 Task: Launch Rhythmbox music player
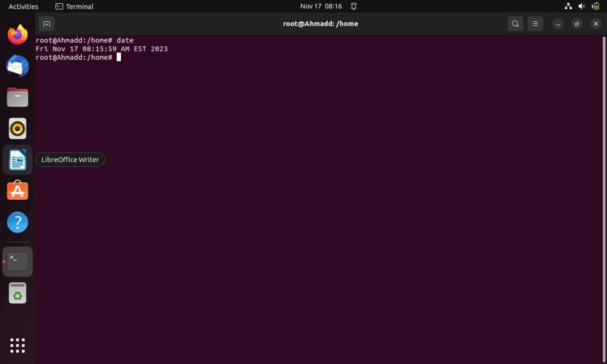point(18,129)
